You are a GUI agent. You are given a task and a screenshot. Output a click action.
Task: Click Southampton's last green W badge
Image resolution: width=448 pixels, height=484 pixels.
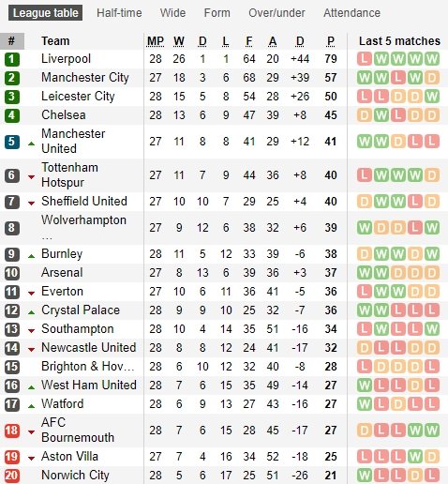[x=432, y=329]
